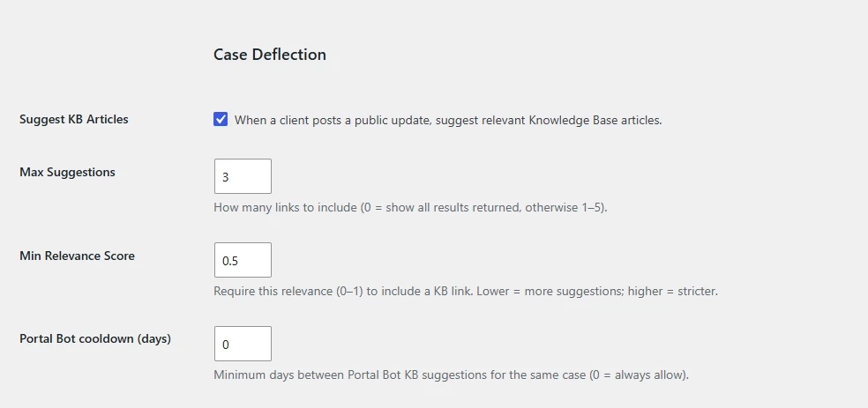Click the 'Max Suggestions' row label

point(67,172)
